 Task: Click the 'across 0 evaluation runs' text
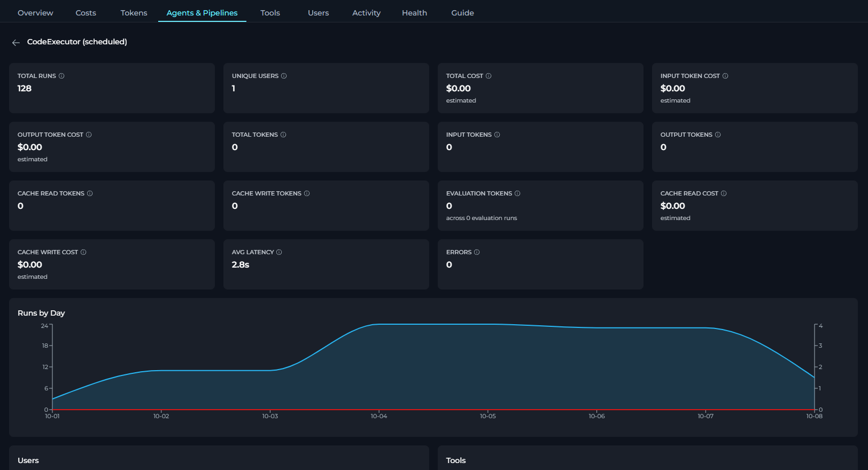click(482, 218)
